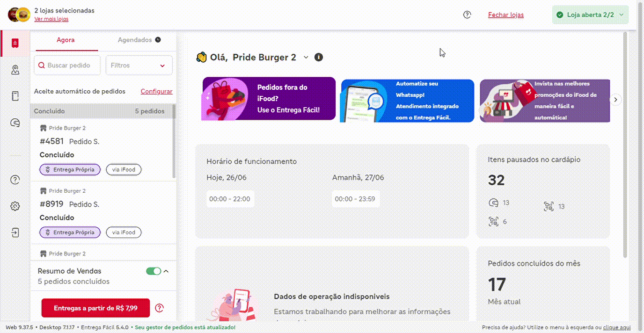Collapse the Resumo de Vendas panel chevron
644x333 pixels.
pyautogui.click(x=166, y=271)
